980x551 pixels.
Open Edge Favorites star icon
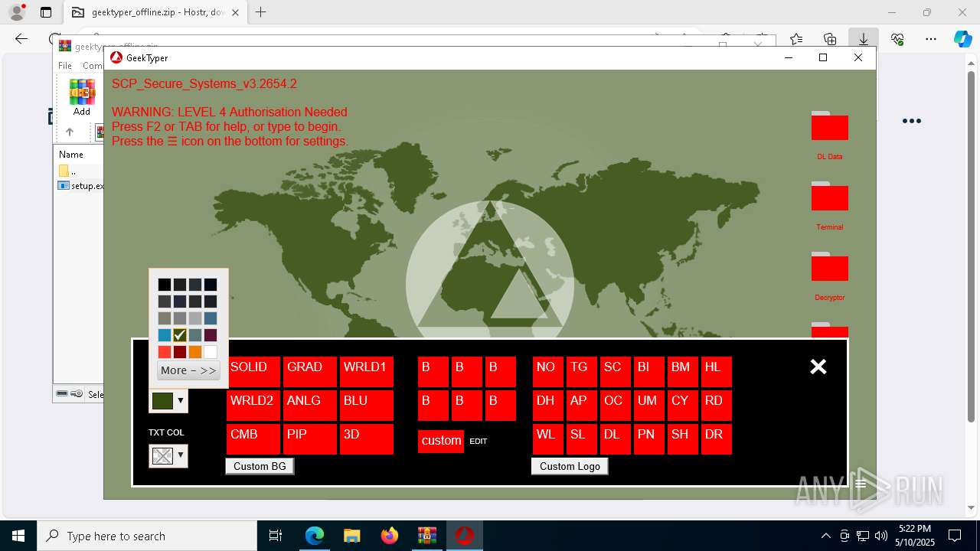pyautogui.click(x=796, y=39)
